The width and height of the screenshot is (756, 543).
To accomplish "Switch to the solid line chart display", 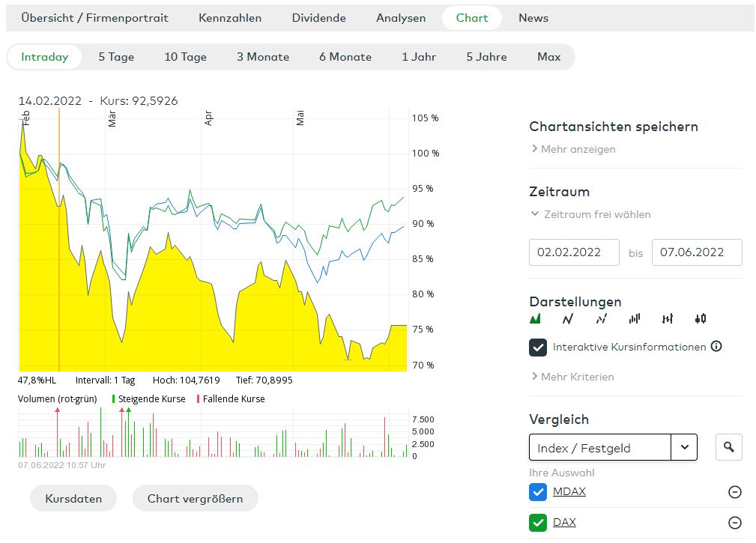I will click(x=567, y=319).
